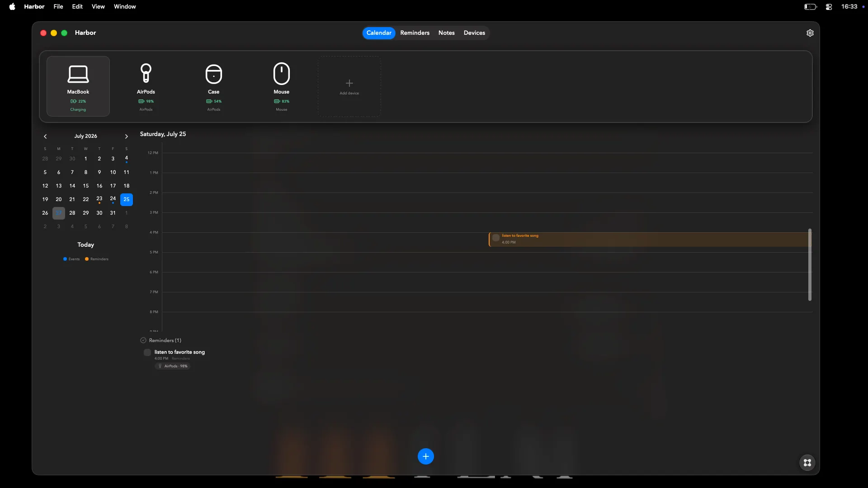Select the highlighted July 27 cell in mini calendar
The width and height of the screenshot is (868, 488).
[x=59, y=213]
